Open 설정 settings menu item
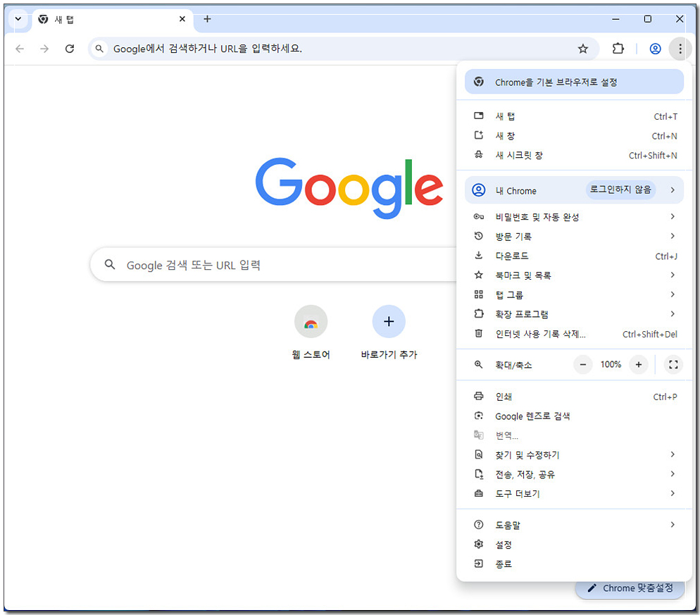Screen dimensions: 700x615 pos(574,545)
